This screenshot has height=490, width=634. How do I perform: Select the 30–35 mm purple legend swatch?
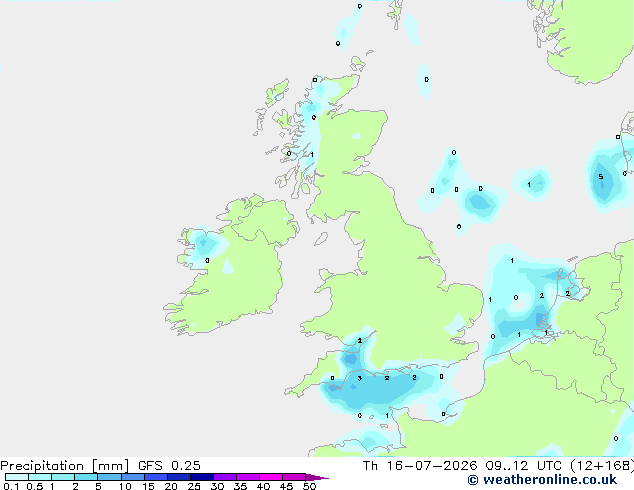pyautogui.click(x=225, y=477)
